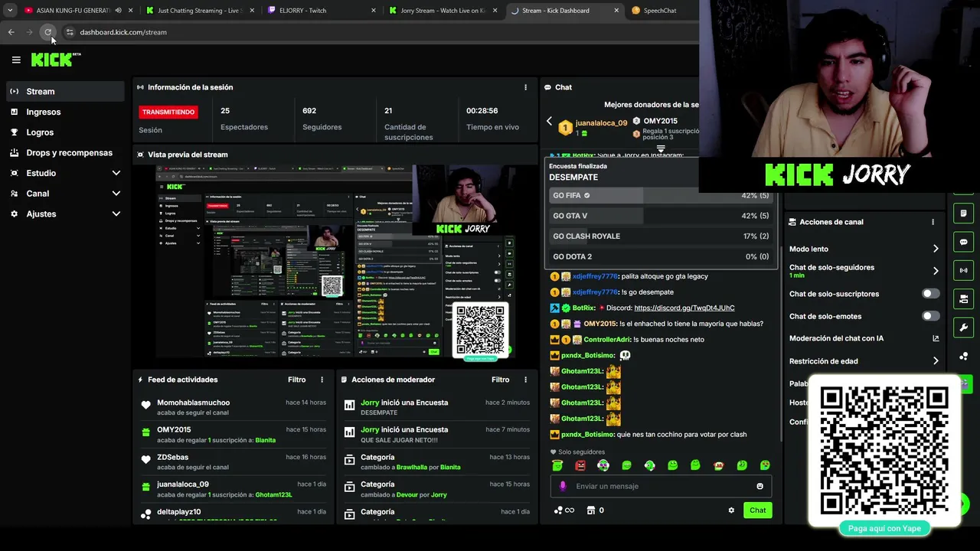The height and width of the screenshot is (551, 980).
Task: Select Logros in the left sidebar
Action: (65, 132)
